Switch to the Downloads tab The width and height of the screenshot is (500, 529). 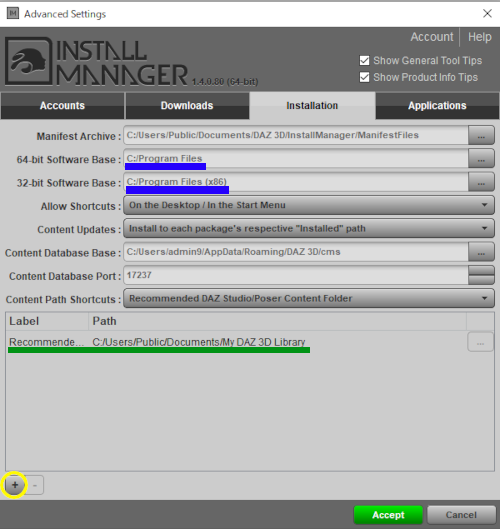pos(187,106)
